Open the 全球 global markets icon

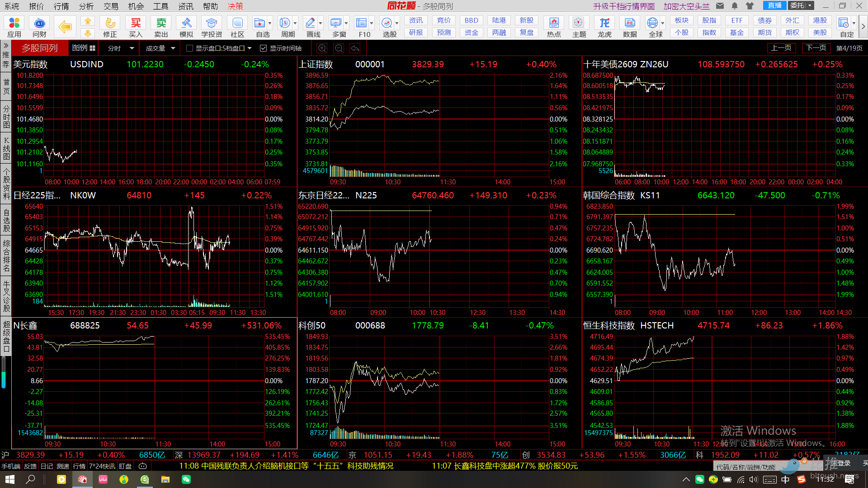(653, 27)
